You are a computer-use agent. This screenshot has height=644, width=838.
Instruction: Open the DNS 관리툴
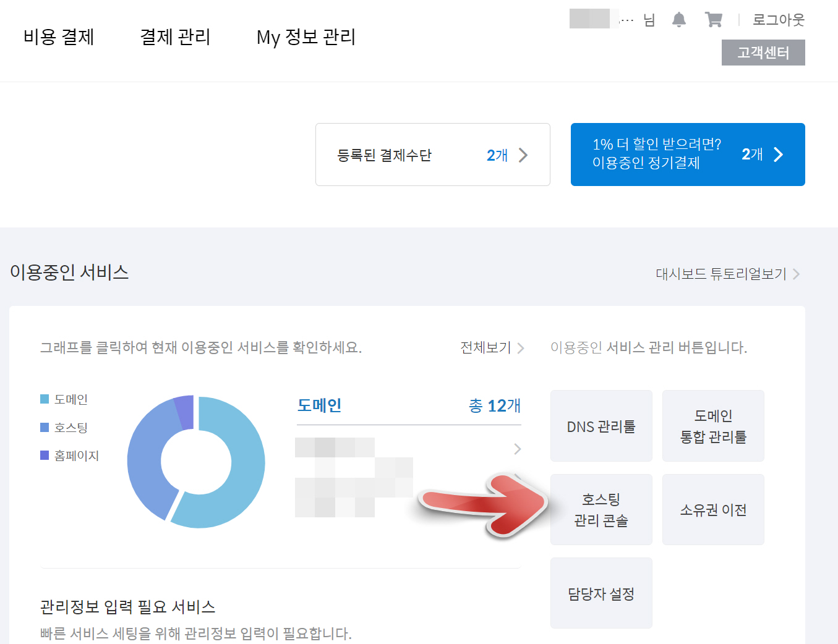point(601,425)
